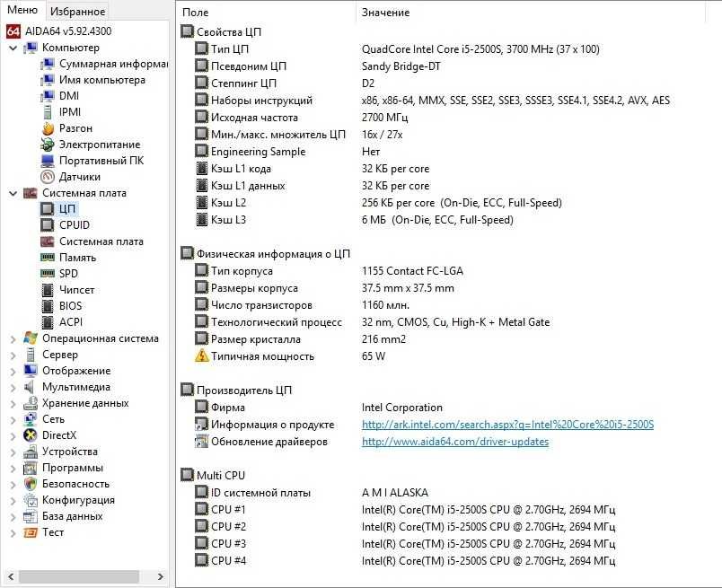Viewport: 722px width, 588px height.
Task: Click the CPUID chip icon
Action: pyautogui.click(x=48, y=225)
